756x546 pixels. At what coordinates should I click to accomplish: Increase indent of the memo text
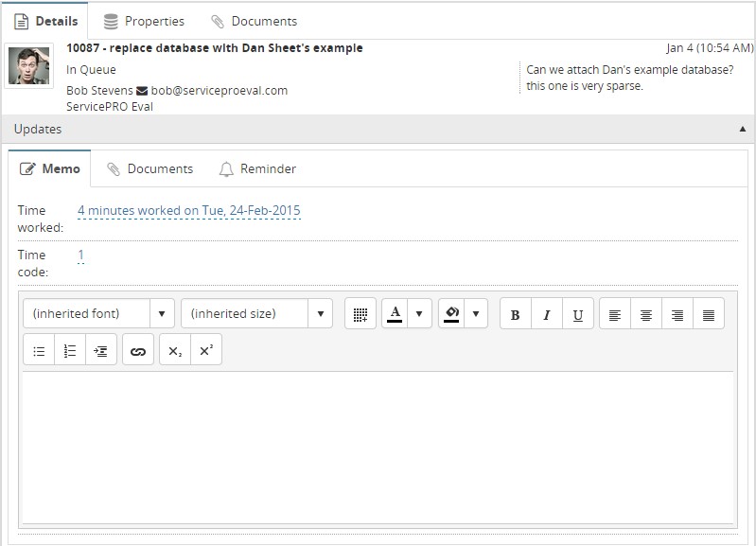(x=100, y=350)
